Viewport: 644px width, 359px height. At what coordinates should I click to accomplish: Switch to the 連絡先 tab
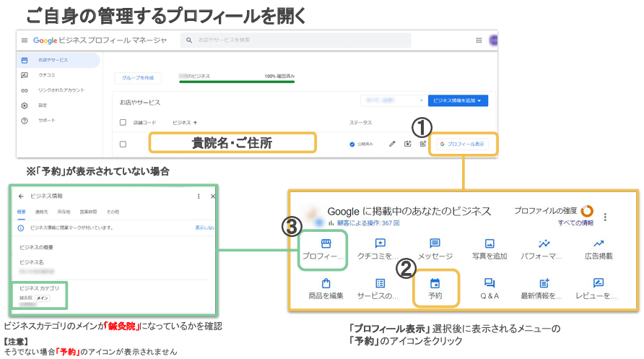[x=41, y=212]
